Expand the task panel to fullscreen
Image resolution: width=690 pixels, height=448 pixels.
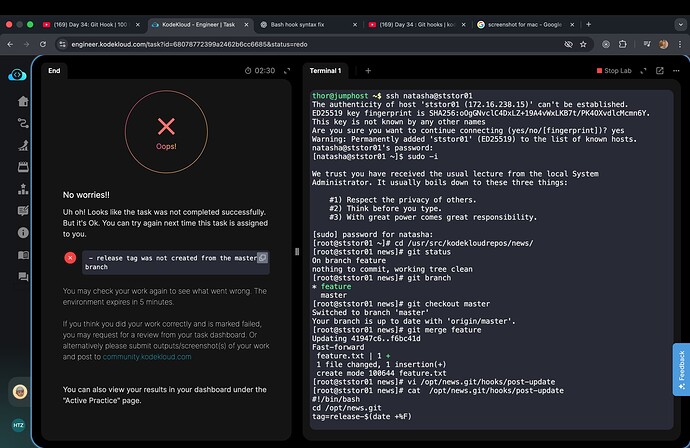coord(287,71)
